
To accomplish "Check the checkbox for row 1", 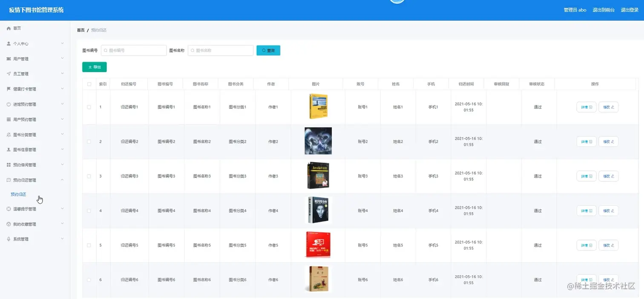I will point(89,107).
